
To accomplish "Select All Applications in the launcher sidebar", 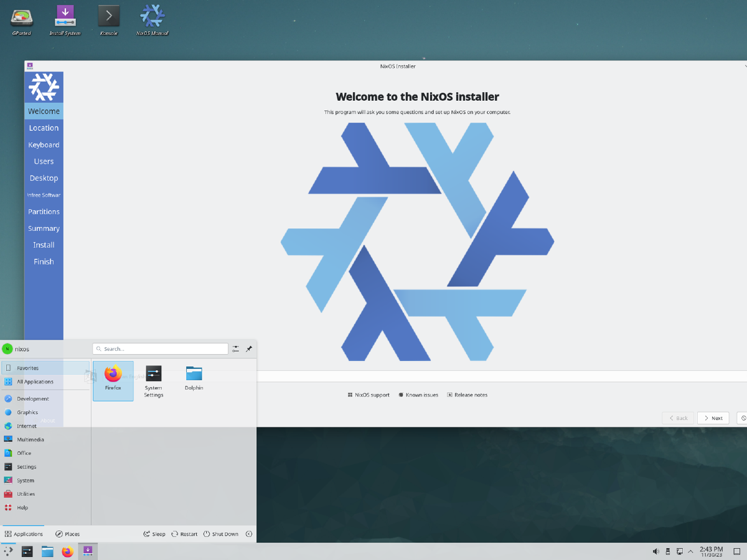I will [35, 381].
